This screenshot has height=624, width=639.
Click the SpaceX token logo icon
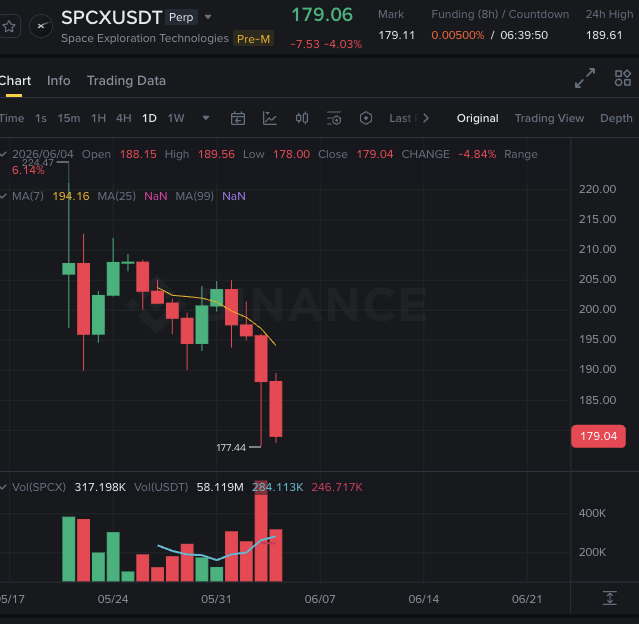pyautogui.click(x=41, y=26)
